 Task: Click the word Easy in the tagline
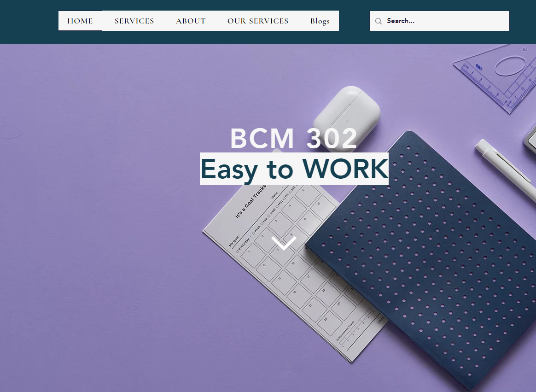click(229, 170)
